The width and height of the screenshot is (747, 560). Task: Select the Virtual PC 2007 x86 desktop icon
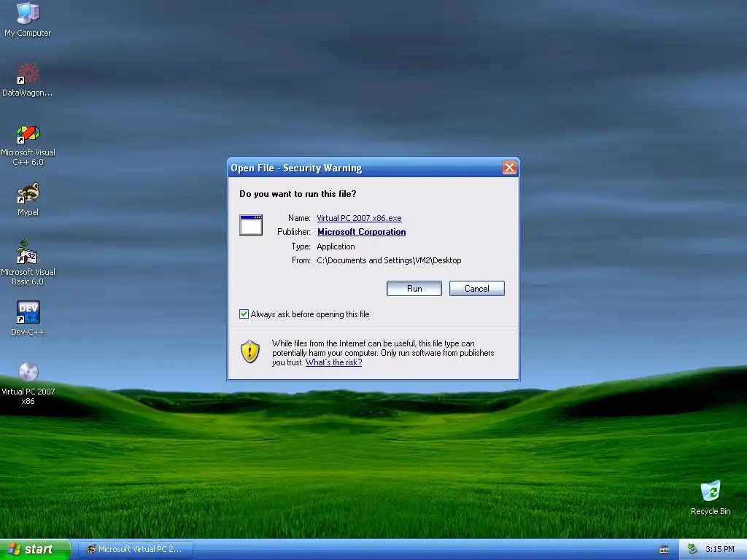[28, 384]
